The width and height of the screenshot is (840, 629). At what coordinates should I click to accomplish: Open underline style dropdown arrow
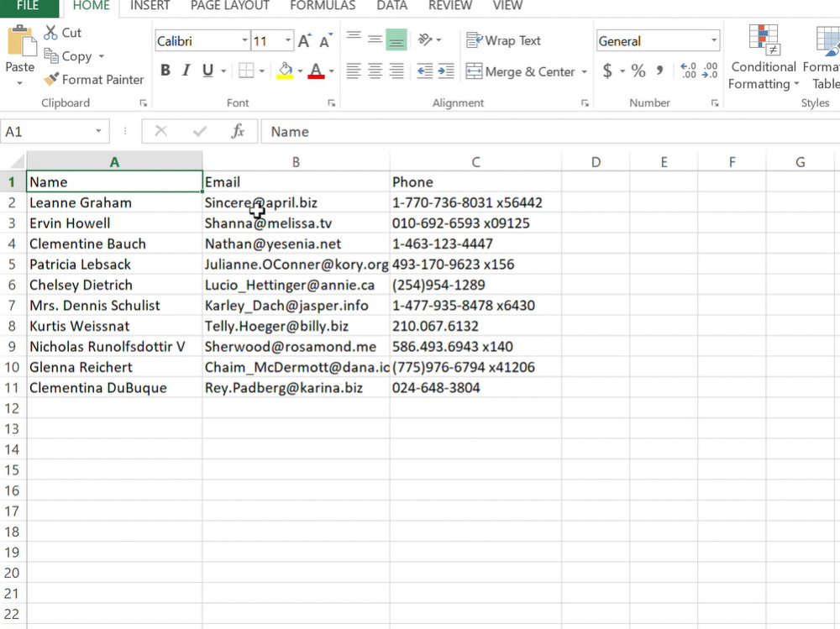point(223,71)
